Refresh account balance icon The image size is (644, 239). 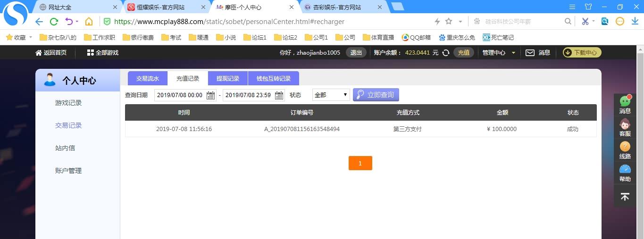446,53
